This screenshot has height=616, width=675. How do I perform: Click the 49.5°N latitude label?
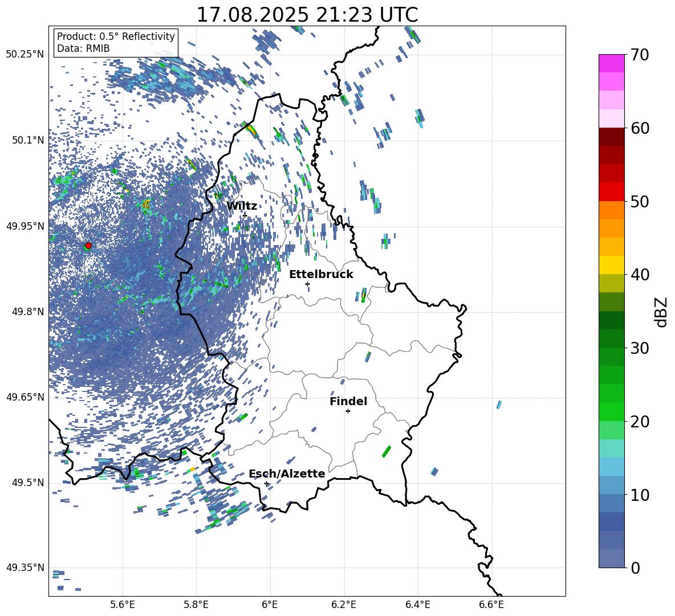27,483
